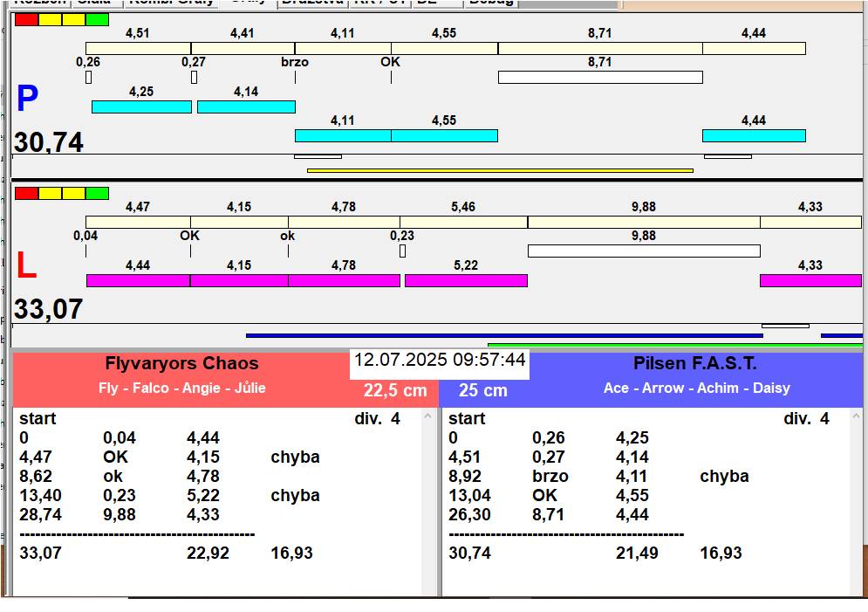868x612 pixels.
Task: Select the magenta 5,22 bar in lane L
Action: tap(466, 281)
